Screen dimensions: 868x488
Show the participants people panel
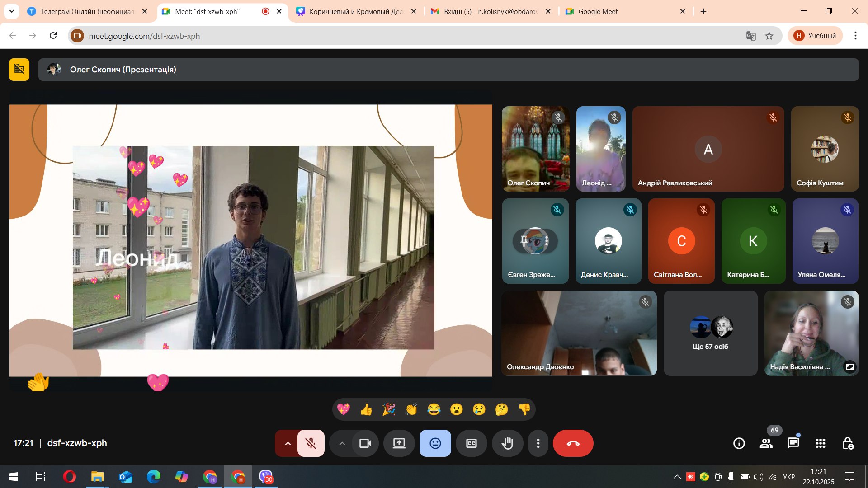tap(766, 443)
